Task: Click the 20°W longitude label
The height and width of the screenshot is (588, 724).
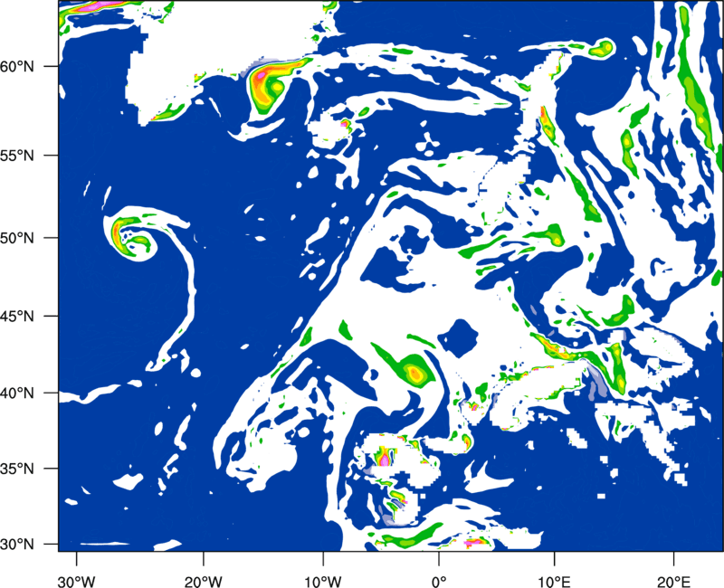Action: point(203,582)
